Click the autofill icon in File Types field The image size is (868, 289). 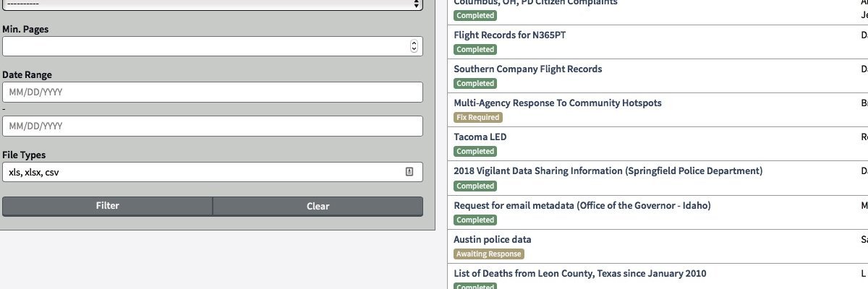click(x=409, y=172)
